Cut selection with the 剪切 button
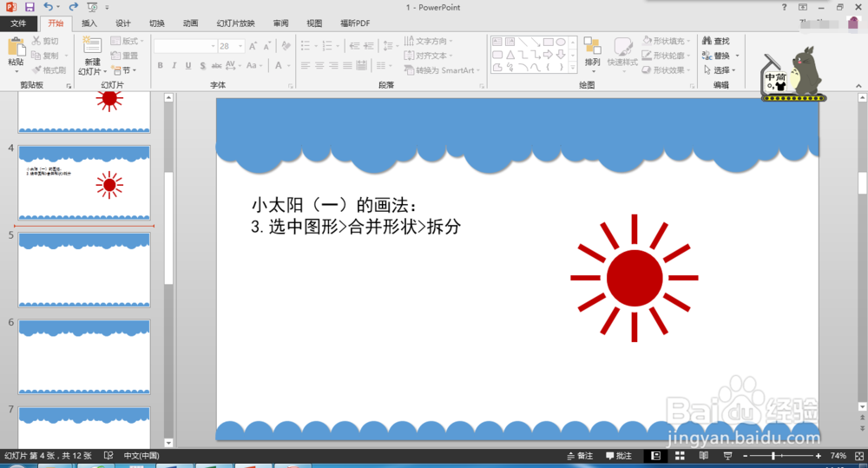The image size is (868, 468). click(x=45, y=41)
